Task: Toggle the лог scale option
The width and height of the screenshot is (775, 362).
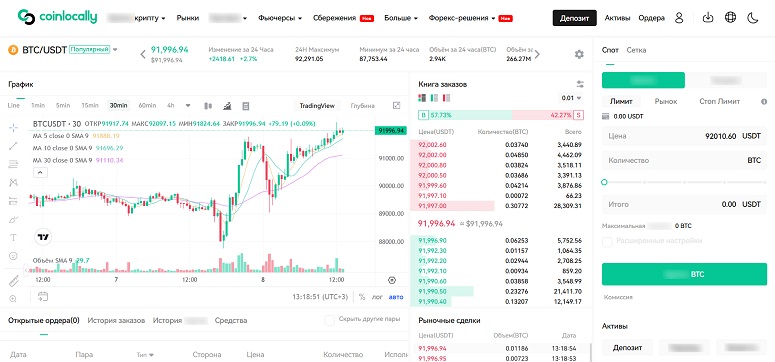Action: pos(377,297)
